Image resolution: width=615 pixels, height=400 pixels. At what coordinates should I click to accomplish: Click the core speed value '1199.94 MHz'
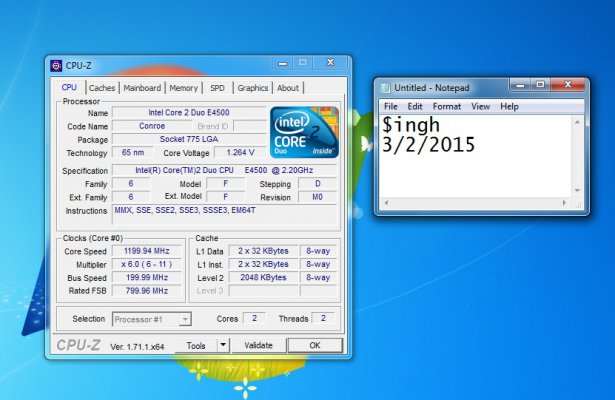147,251
